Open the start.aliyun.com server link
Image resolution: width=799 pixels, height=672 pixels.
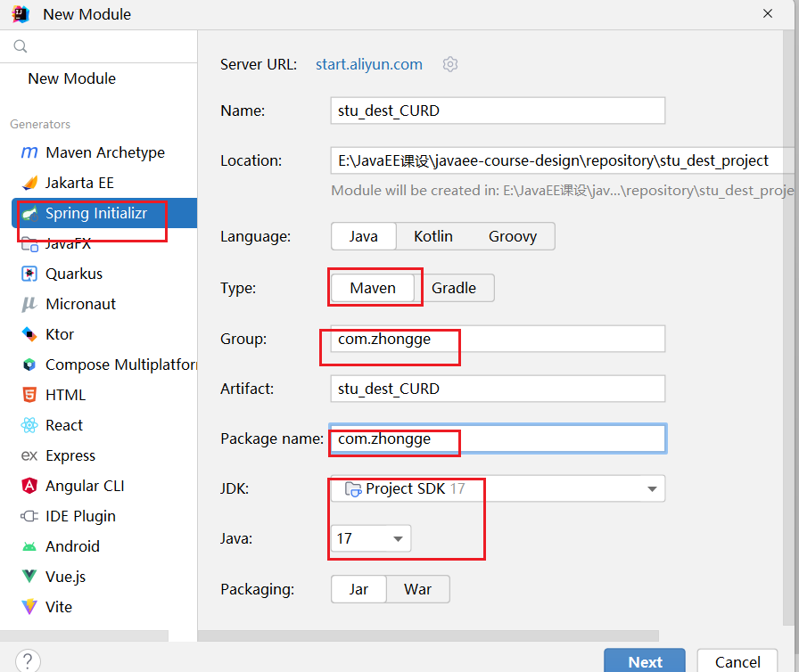click(369, 64)
